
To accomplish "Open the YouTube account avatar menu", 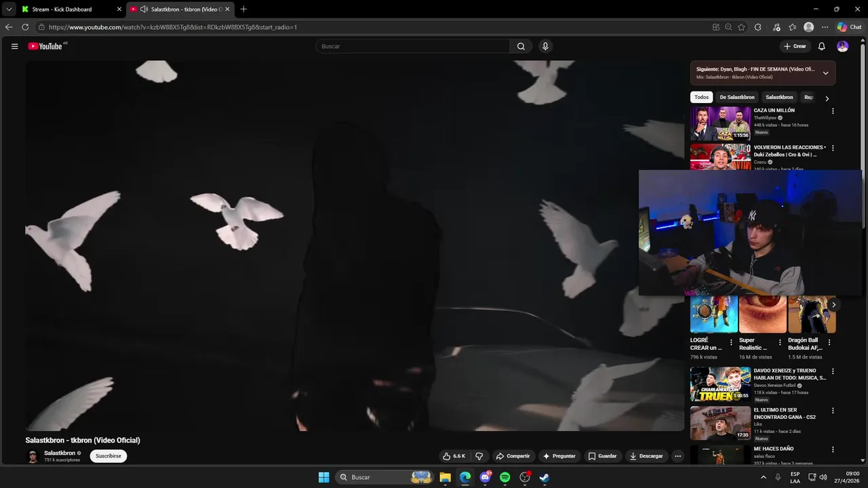I will pos(842,46).
